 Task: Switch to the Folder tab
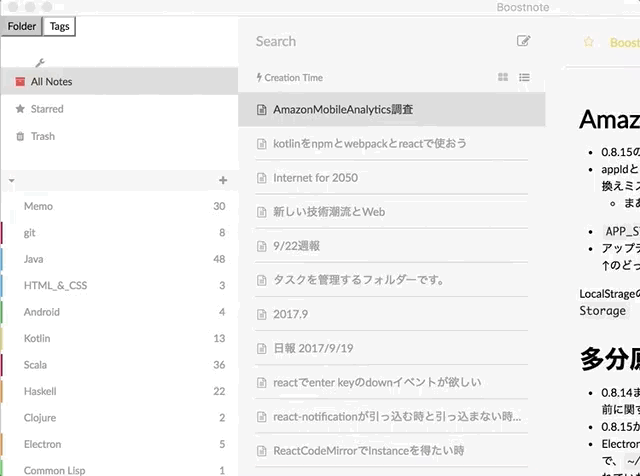click(22, 26)
